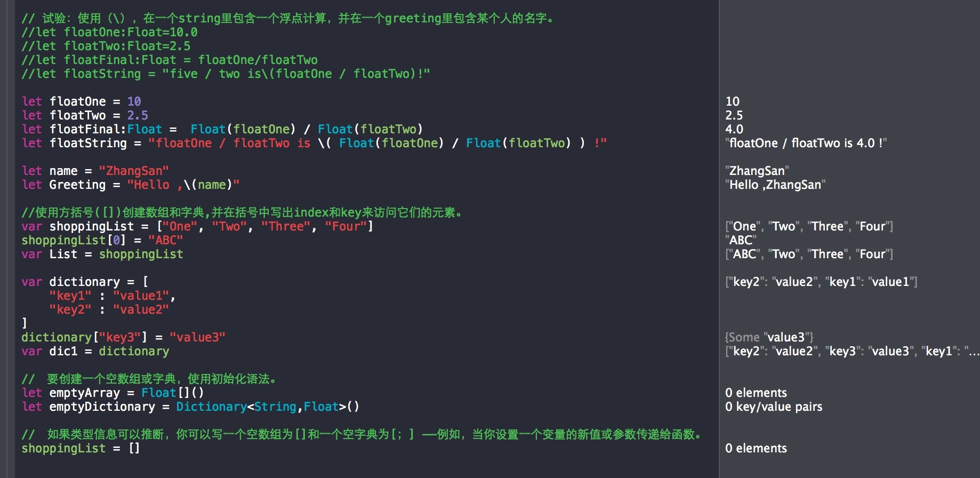Click the commented '//let floatOne:Float=10.0' line
Screen dimensions: 980x478
[x=109, y=32]
